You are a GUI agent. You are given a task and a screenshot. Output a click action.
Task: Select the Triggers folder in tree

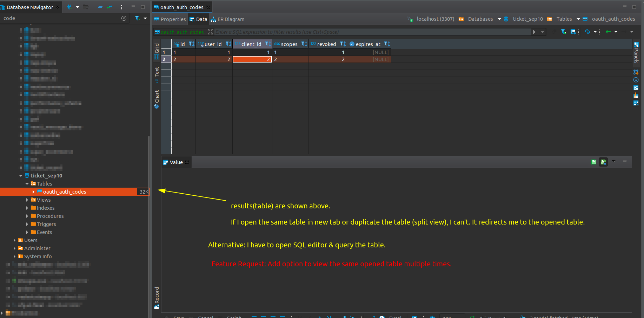[43, 224]
